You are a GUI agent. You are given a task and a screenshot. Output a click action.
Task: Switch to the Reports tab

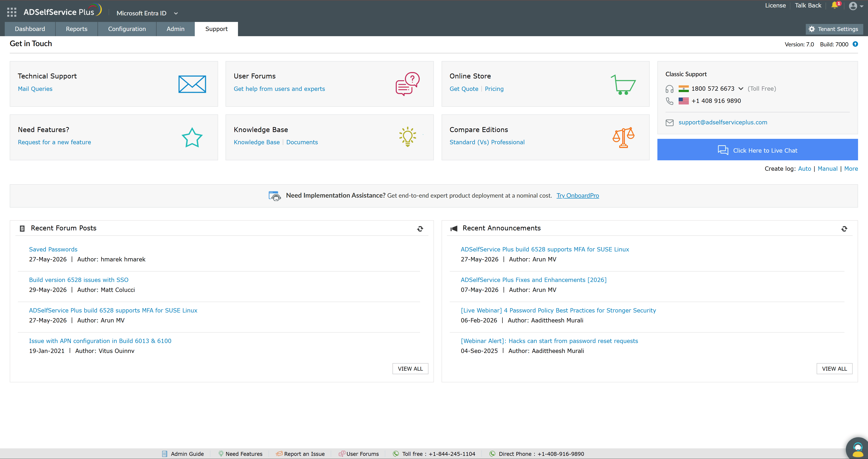pos(76,29)
